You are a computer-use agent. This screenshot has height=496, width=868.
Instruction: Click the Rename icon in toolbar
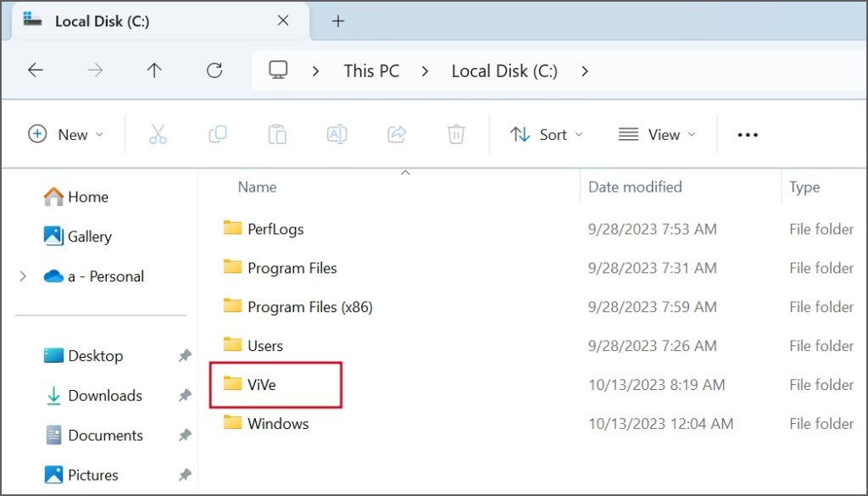point(337,134)
